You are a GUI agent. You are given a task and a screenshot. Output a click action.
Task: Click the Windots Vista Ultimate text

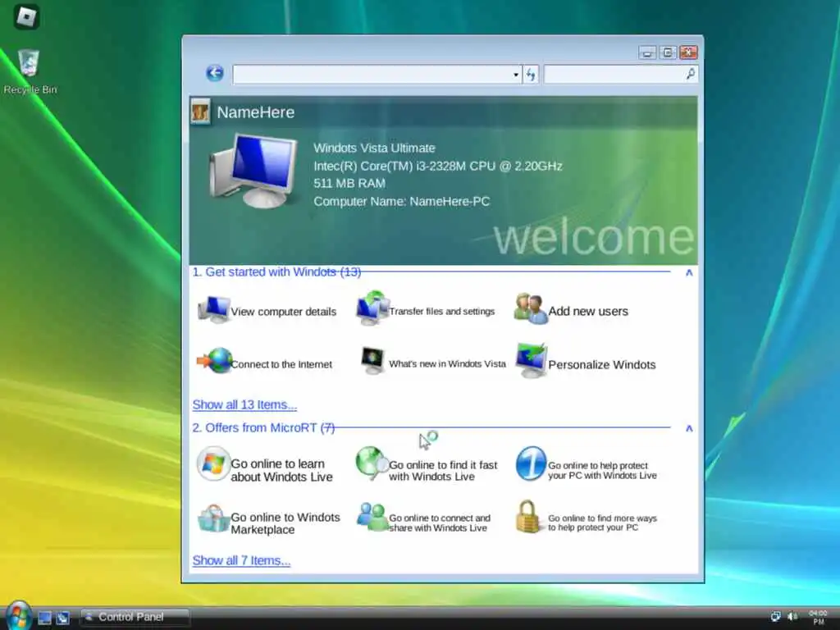click(x=374, y=148)
